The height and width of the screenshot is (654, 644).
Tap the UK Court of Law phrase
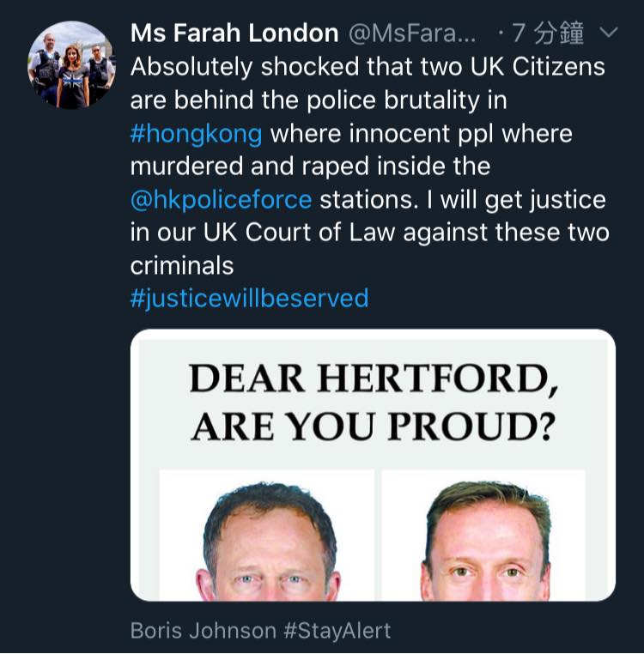click(x=299, y=233)
